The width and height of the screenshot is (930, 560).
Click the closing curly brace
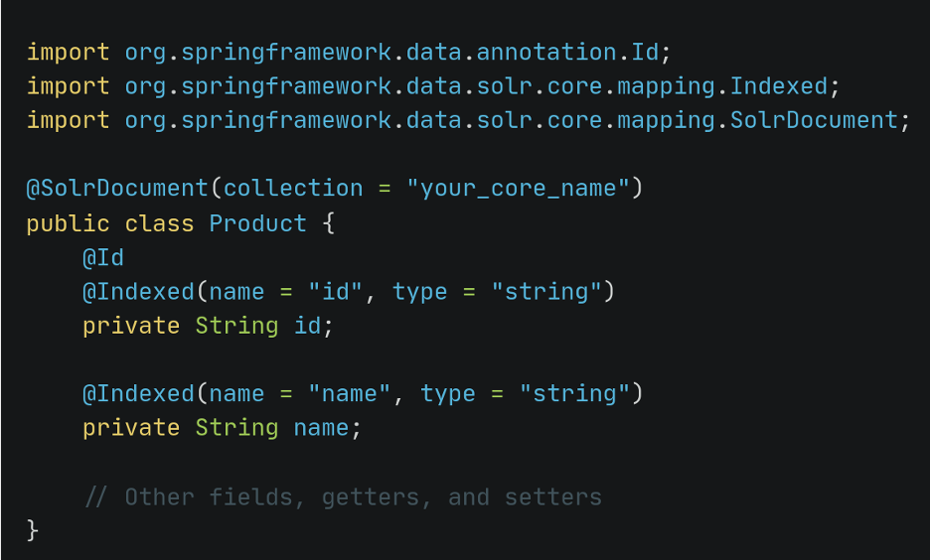[33, 530]
